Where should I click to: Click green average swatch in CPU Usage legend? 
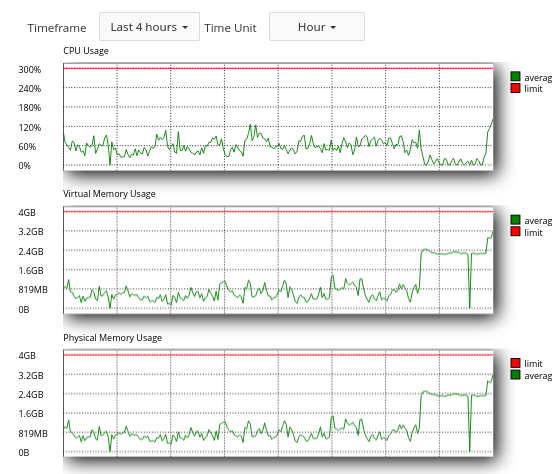(x=515, y=76)
